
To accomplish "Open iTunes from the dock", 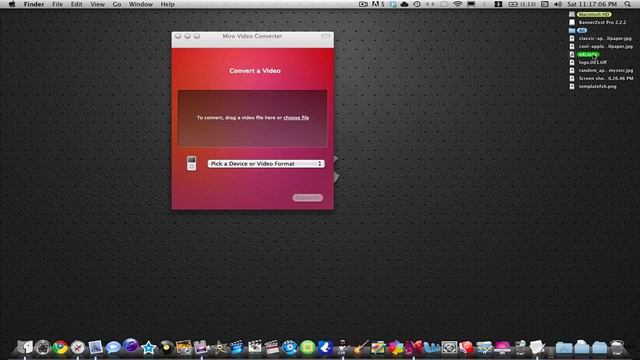I will pyautogui.click(x=131, y=346).
